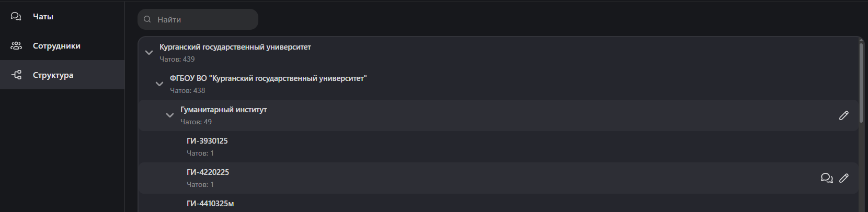The image size is (868, 212).
Task: Click the magnifier icon in search box
Action: click(x=147, y=19)
